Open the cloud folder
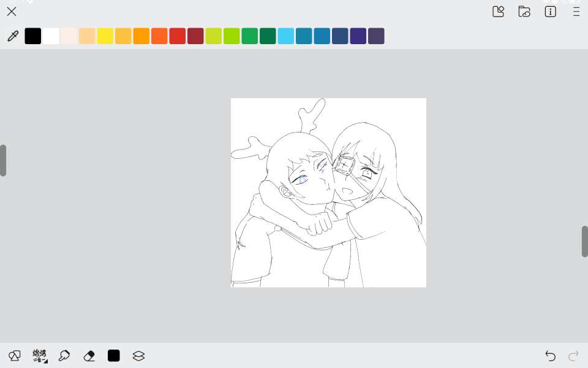The image size is (588, 368). click(x=524, y=12)
